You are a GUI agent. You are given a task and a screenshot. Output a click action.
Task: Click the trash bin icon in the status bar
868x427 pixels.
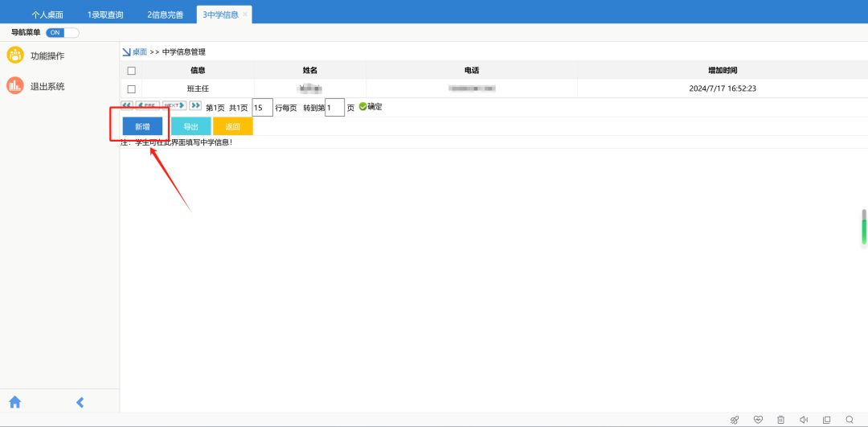pyautogui.click(x=780, y=420)
